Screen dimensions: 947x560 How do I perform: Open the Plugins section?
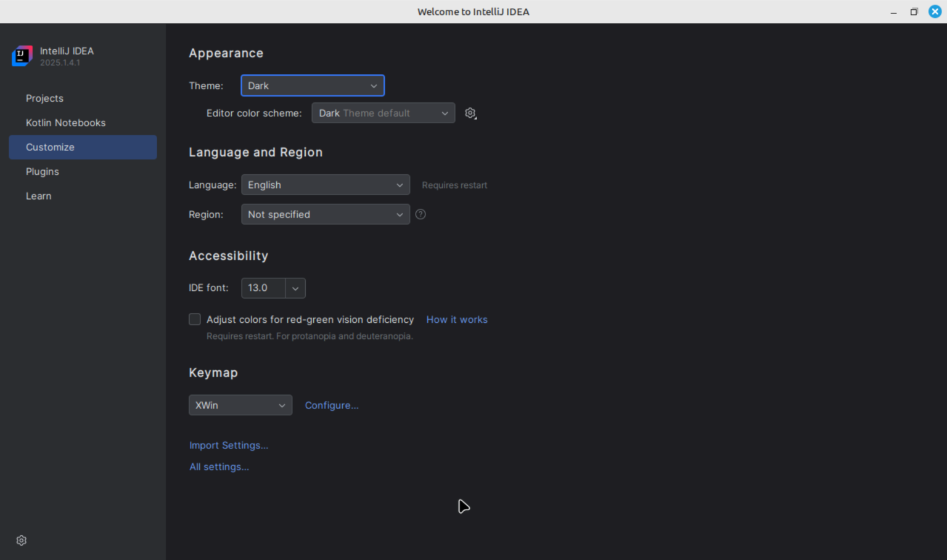pos(42,171)
